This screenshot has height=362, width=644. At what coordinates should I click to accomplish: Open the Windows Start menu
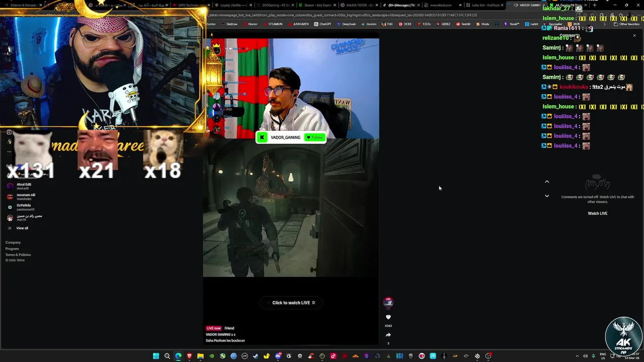(x=156, y=356)
